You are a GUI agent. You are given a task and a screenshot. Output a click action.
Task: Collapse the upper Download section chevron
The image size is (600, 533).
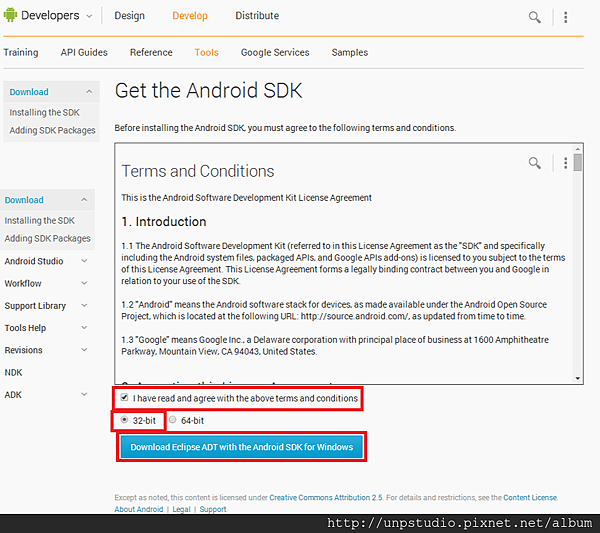pyautogui.click(x=89, y=91)
